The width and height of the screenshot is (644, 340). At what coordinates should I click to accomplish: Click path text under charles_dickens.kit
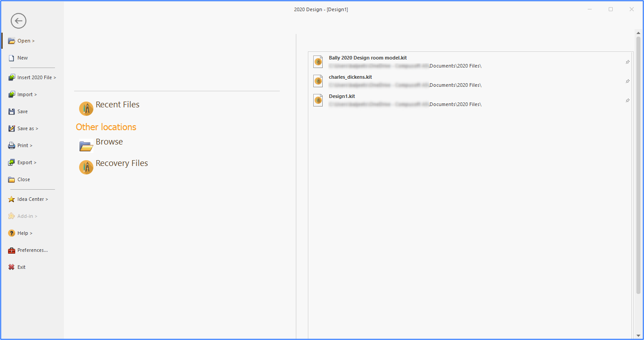405,85
